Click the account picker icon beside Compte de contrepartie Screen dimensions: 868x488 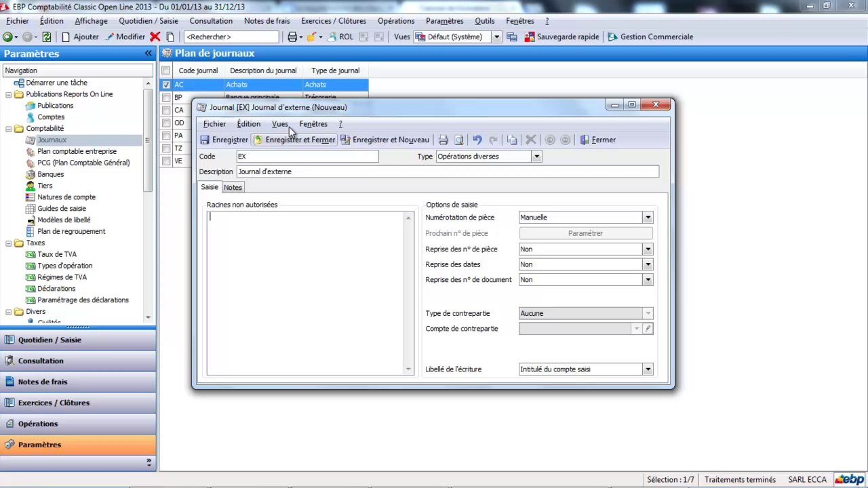tap(648, 329)
